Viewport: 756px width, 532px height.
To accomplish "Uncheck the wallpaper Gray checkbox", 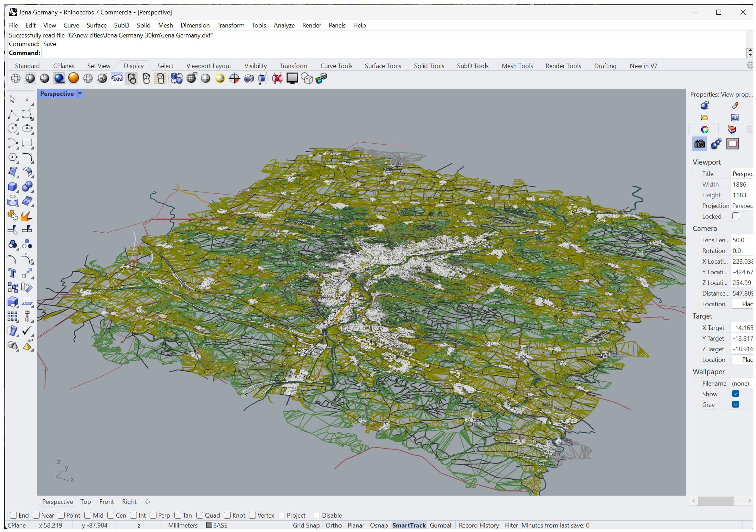I will 736,404.
